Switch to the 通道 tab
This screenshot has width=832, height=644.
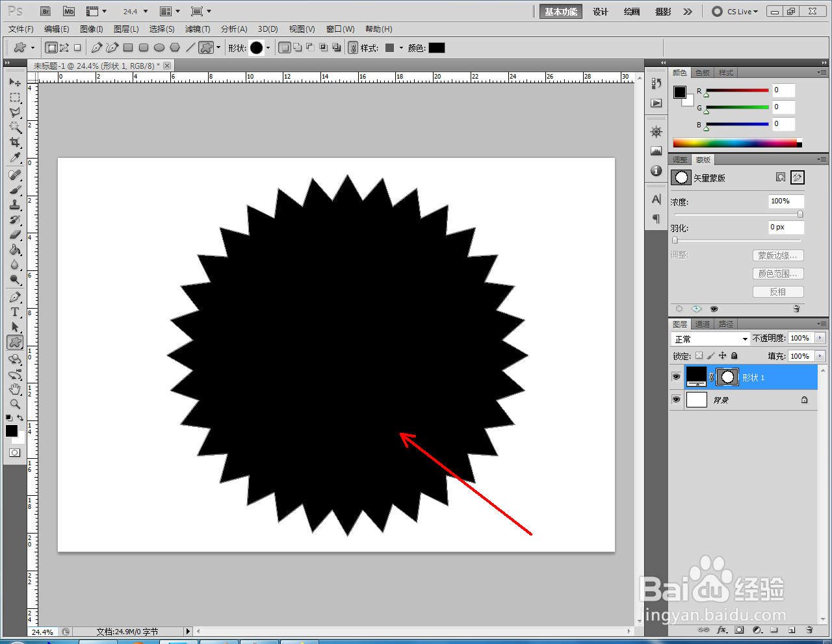coord(703,324)
